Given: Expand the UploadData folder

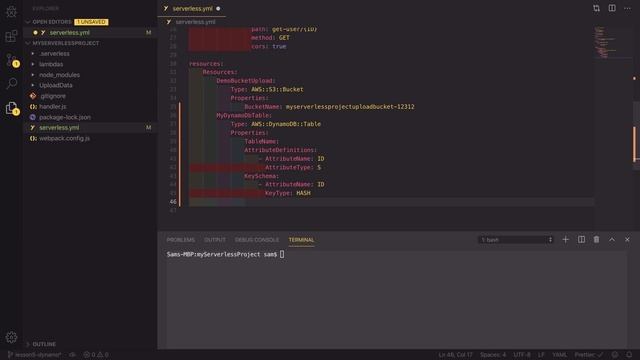Looking at the screenshot, I should tap(56, 85).
